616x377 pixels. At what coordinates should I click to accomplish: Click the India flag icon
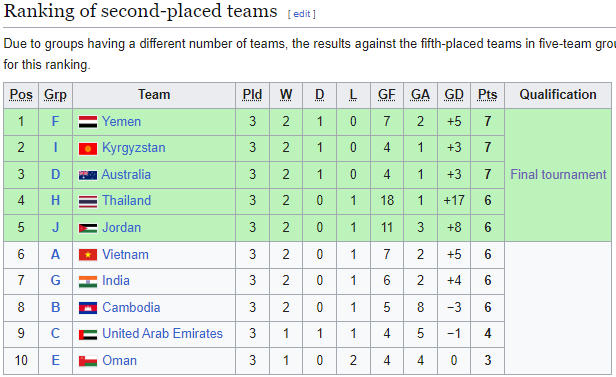pyautogui.click(x=88, y=282)
